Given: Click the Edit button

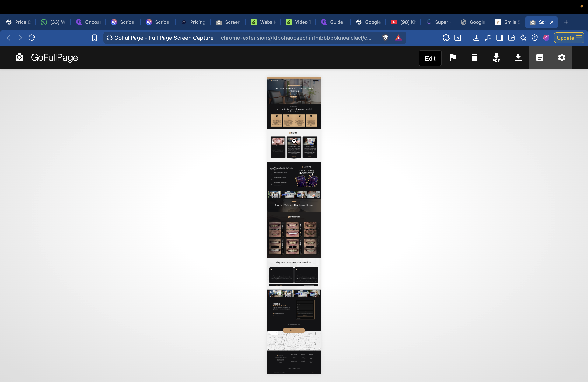Looking at the screenshot, I should (430, 58).
